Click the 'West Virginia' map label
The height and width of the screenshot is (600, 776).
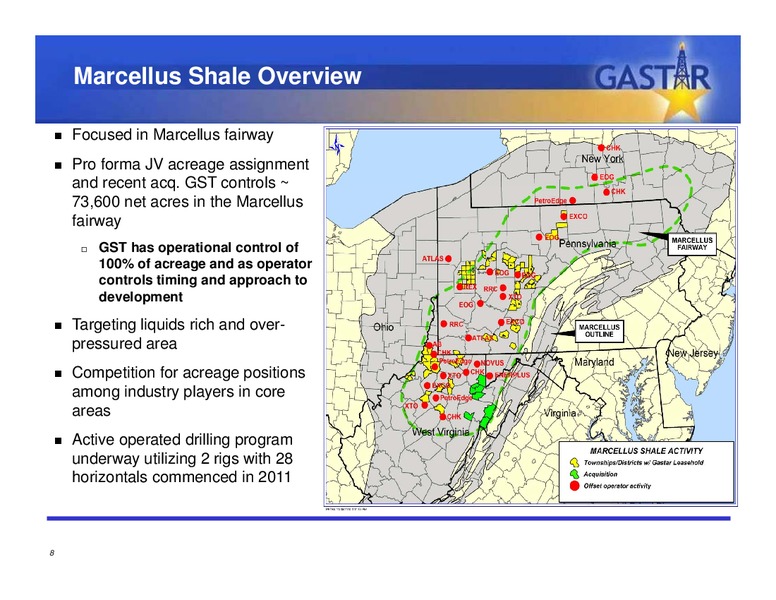pos(440,432)
